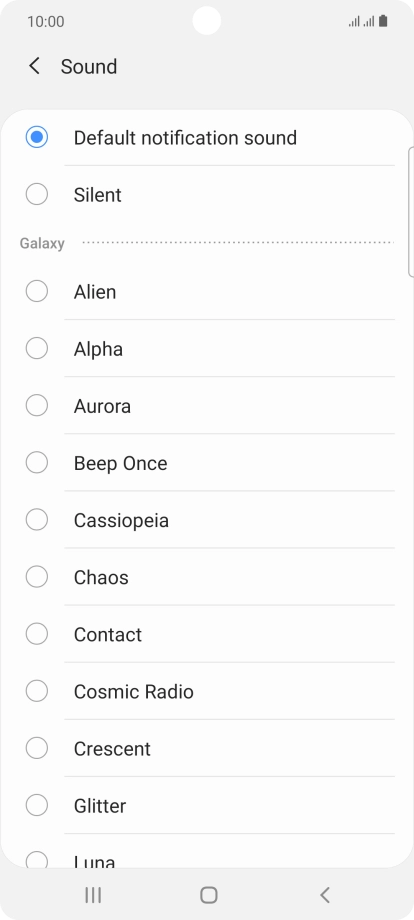Image resolution: width=414 pixels, height=920 pixels.
Task: Tap the back arrow beside Sound
Action: (35, 66)
